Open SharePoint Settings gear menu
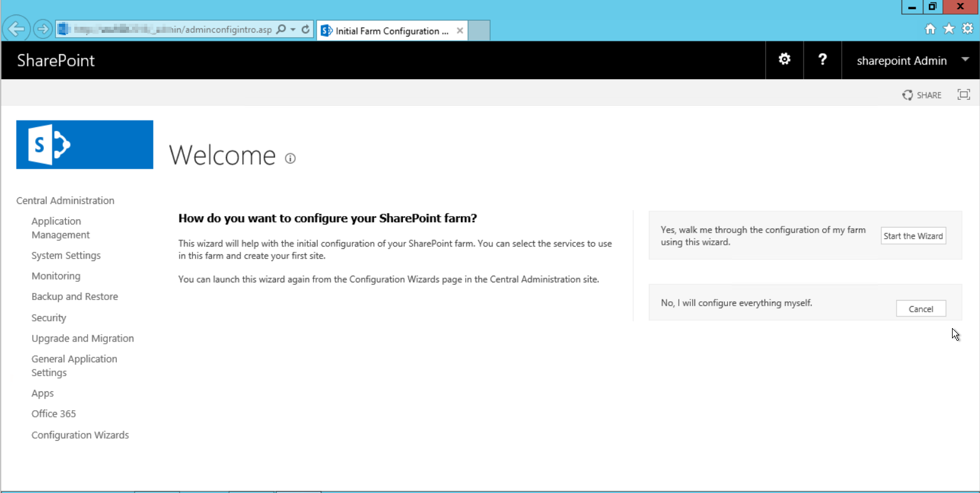 coord(785,60)
